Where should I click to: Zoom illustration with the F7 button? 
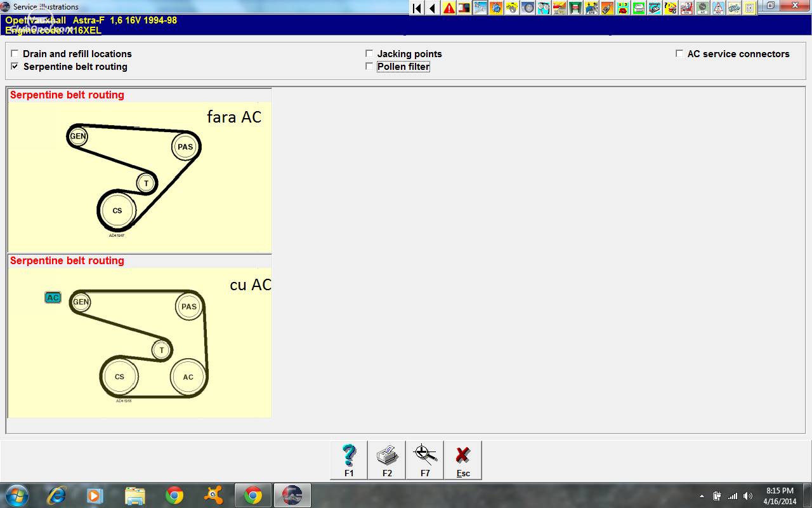tap(425, 460)
